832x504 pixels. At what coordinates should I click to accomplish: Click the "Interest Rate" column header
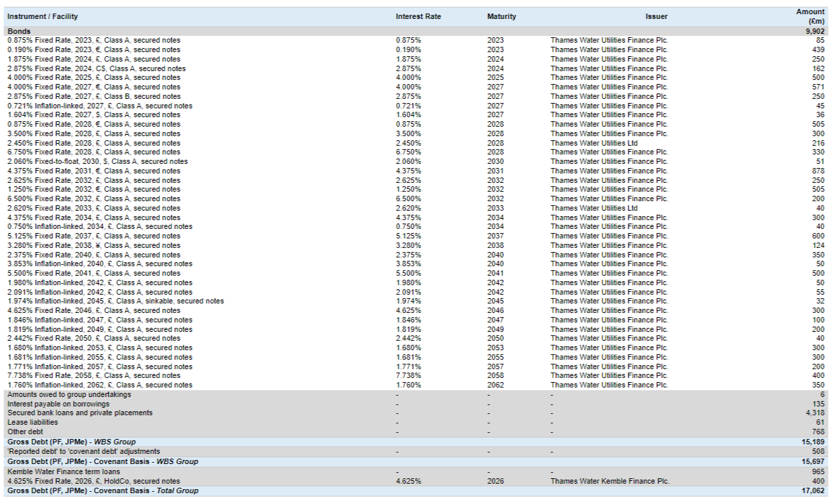(418, 16)
